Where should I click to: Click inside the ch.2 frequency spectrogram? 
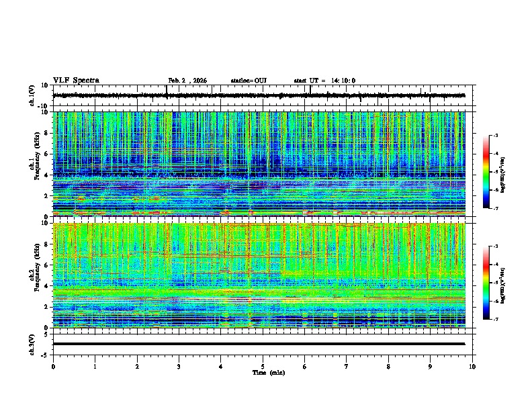click(259, 275)
